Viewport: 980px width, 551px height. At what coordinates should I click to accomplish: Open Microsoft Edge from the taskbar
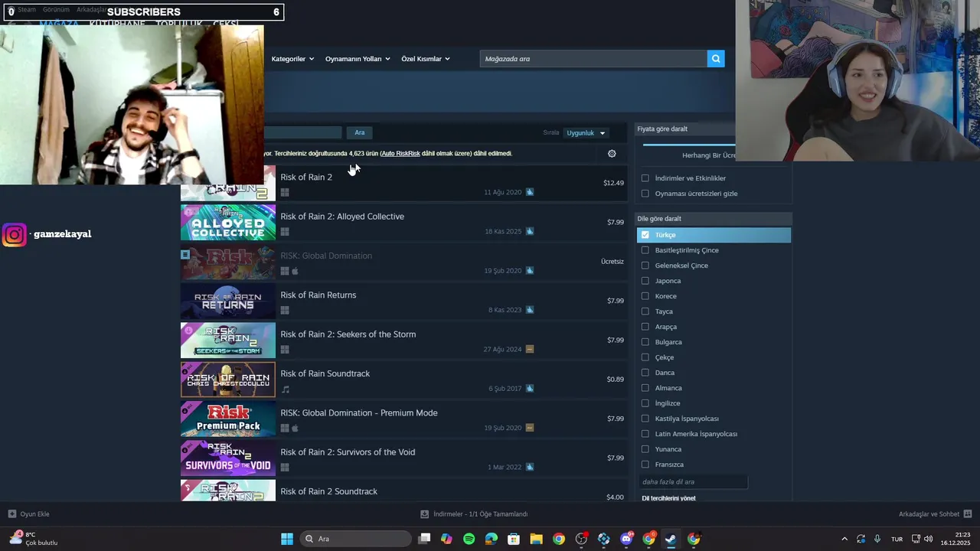tap(492, 540)
